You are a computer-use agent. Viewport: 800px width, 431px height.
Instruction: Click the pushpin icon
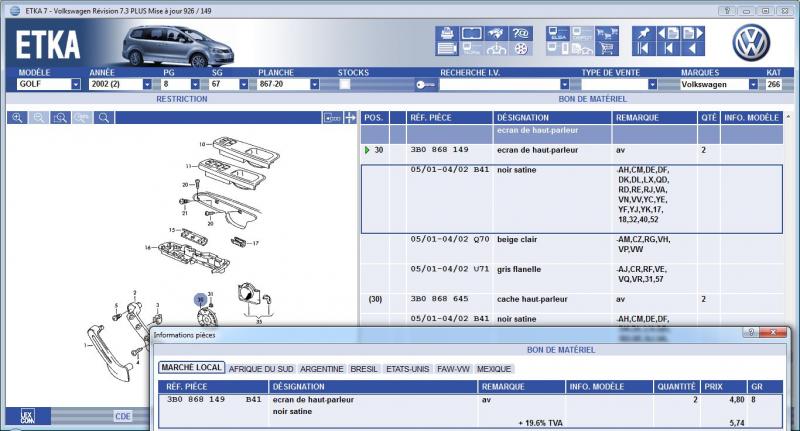click(x=643, y=34)
